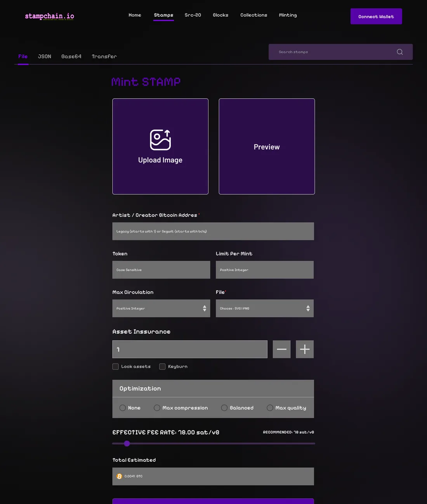Screen dimensions: 427x504
Task: Focus the Limit Per Mint field
Action: click(265, 270)
